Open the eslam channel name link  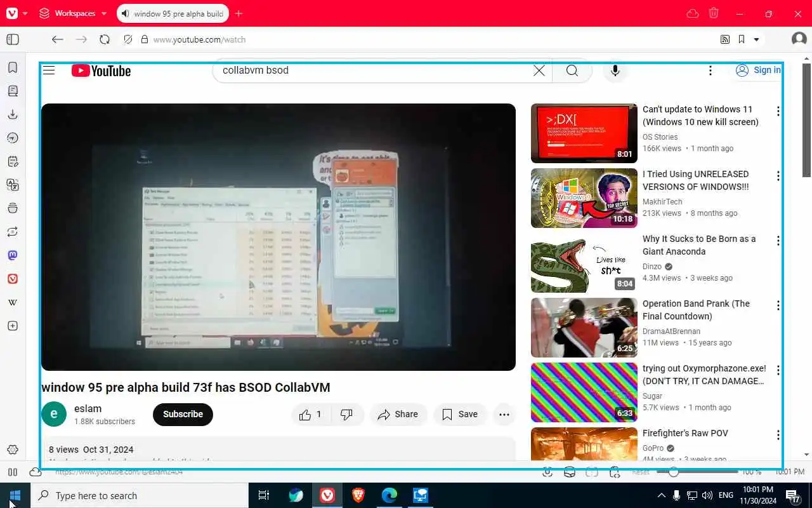(88, 408)
